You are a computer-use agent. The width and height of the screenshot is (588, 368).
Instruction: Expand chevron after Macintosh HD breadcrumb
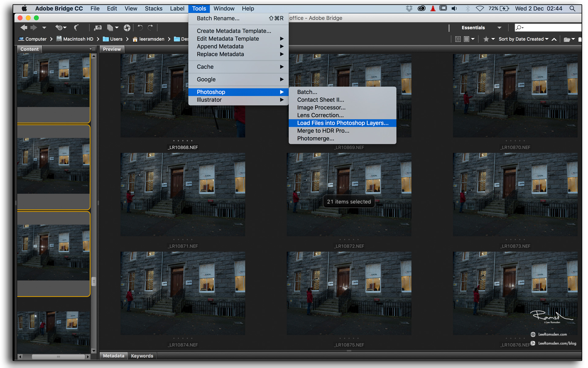coord(98,39)
